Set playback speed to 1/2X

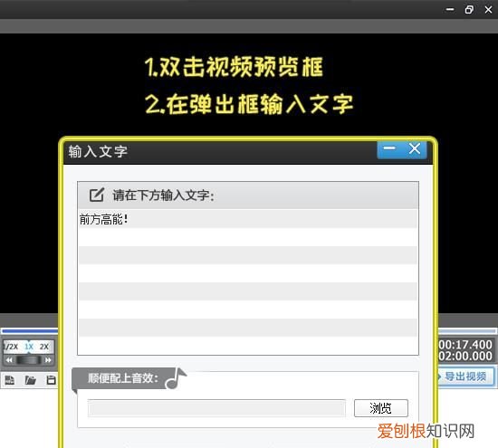pos(12,347)
